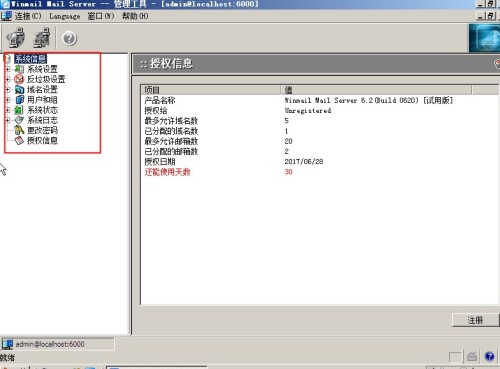Select 授权信息 in the tree
This screenshot has width=500, height=369.
pyautogui.click(x=42, y=140)
